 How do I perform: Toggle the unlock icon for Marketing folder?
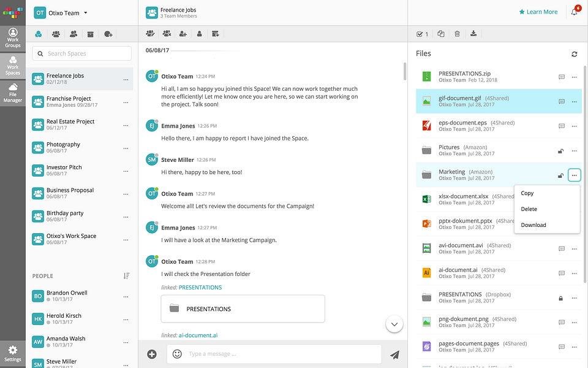(560, 175)
